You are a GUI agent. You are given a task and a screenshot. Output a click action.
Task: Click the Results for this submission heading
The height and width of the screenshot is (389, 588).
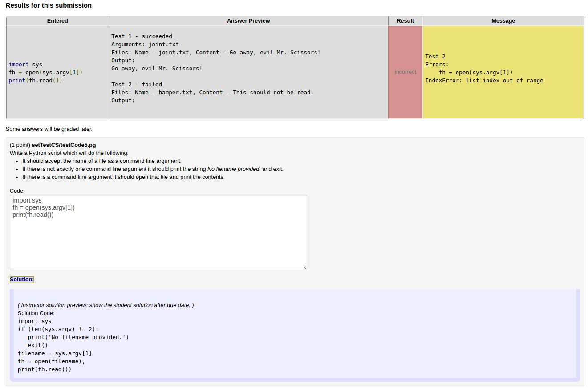[49, 5]
